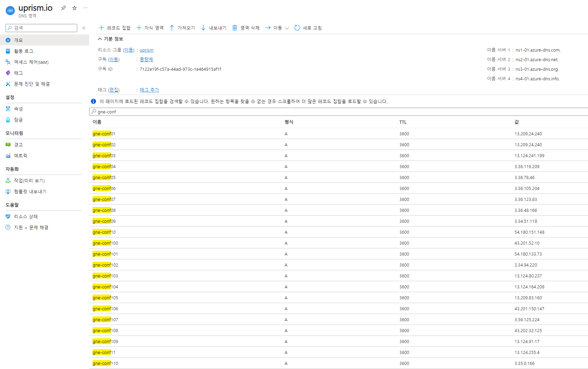
Task: Open 문제 진단 및 해결
Action: (x=44, y=84)
